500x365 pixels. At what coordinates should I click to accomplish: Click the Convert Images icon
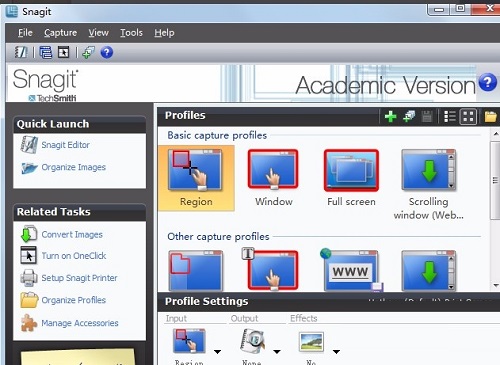click(x=29, y=234)
